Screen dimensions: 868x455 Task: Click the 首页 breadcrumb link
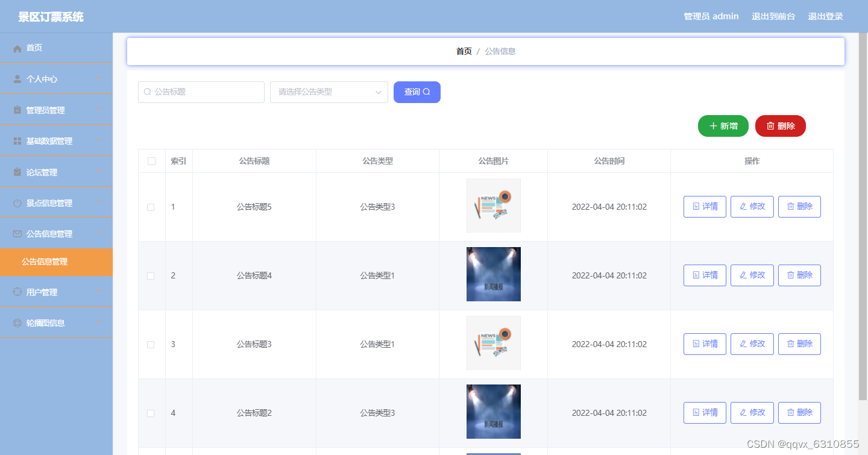point(464,51)
